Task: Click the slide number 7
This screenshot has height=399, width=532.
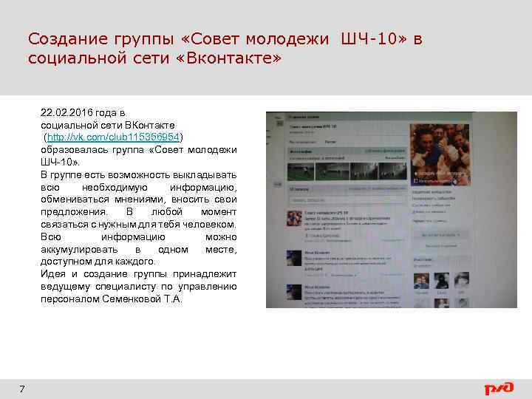Action: [x=21, y=389]
